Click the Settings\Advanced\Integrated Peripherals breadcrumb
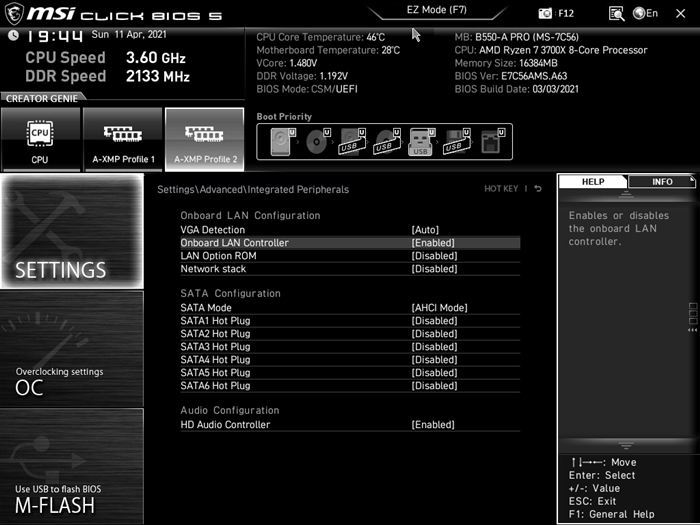Screen dimensions: 700x525 pos(253,189)
